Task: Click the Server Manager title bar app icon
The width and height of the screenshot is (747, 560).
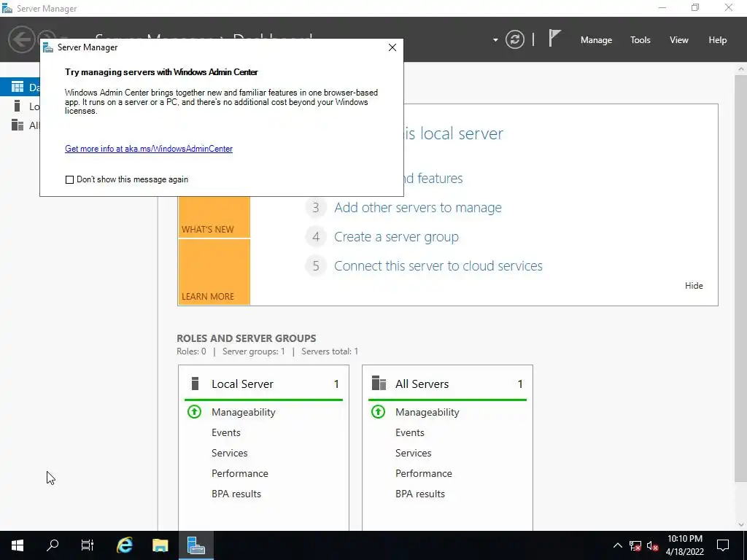Action: (7, 8)
